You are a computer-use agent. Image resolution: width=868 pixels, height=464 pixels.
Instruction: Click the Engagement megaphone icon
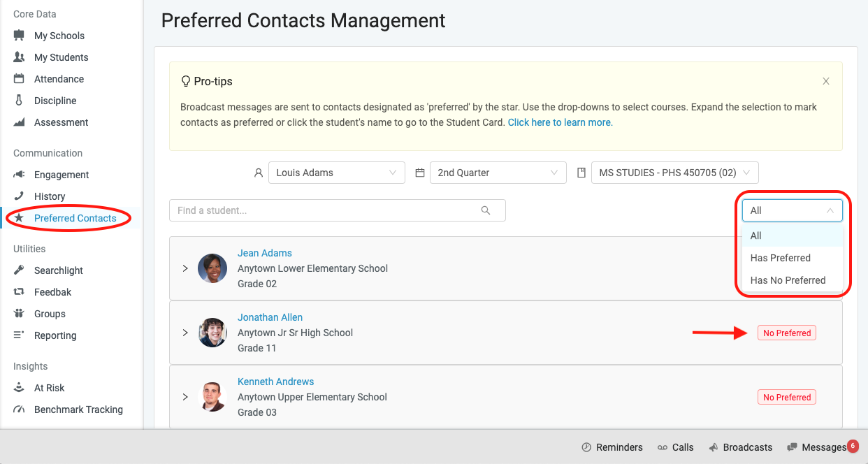click(19, 175)
